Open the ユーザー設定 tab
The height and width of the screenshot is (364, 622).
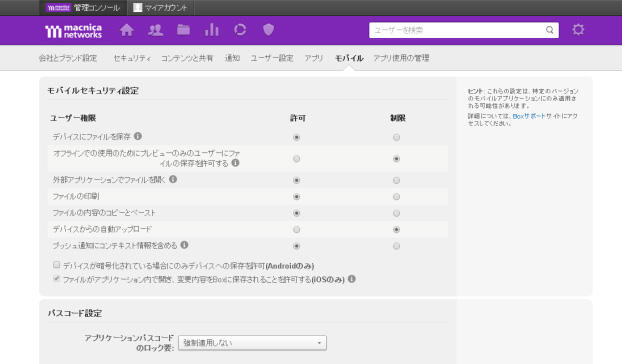272,58
